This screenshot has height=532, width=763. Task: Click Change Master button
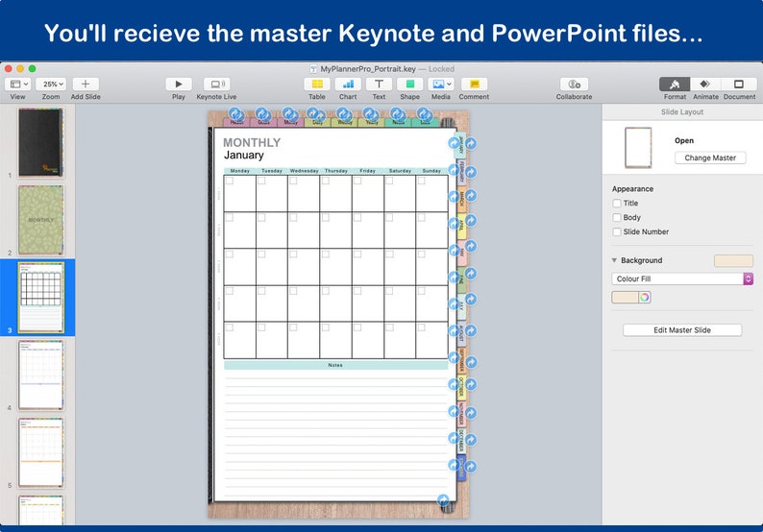(710, 157)
